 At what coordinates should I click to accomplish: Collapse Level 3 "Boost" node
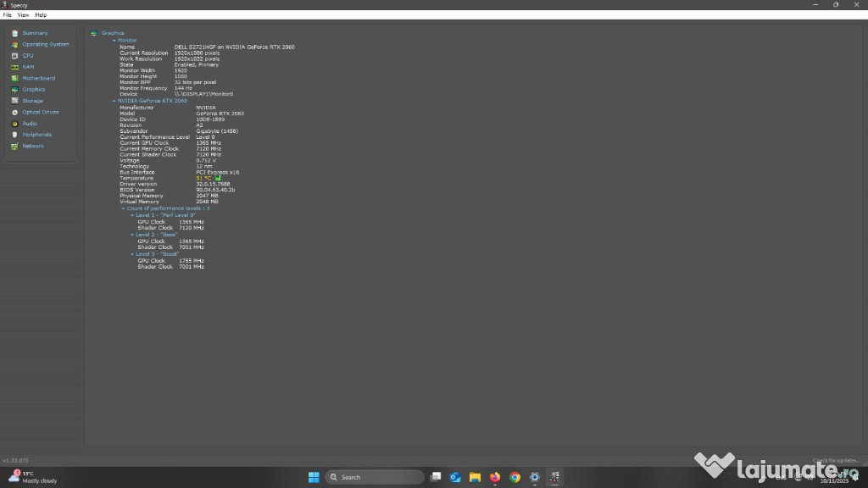coord(133,254)
